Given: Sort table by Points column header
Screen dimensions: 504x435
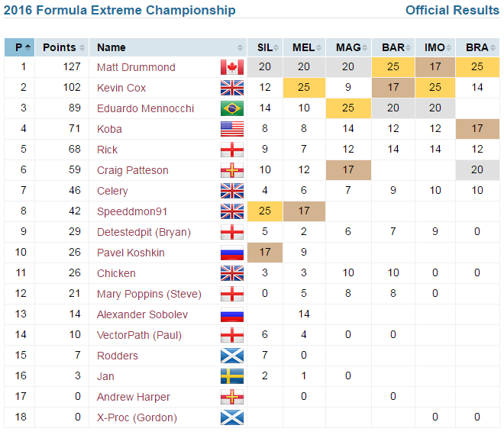Looking at the screenshot, I should [62, 47].
